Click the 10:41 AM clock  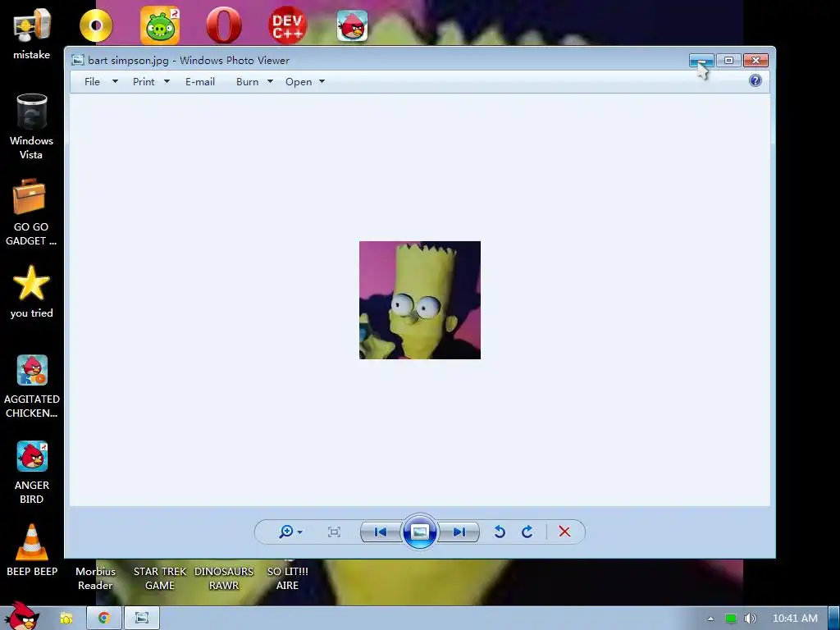795,619
